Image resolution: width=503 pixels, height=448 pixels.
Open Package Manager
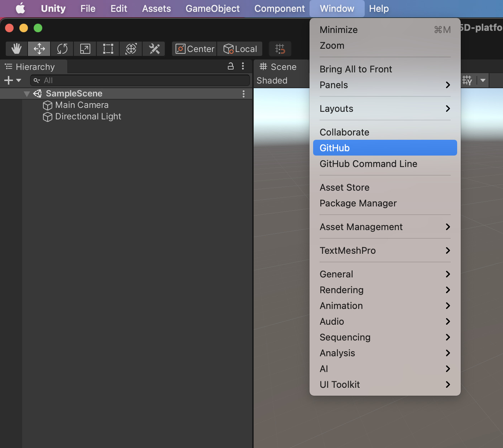[x=385, y=203]
